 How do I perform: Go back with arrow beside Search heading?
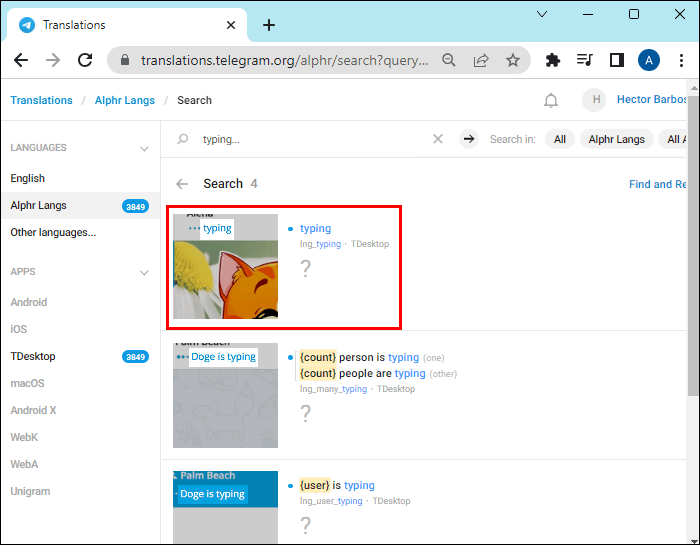(182, 184)
